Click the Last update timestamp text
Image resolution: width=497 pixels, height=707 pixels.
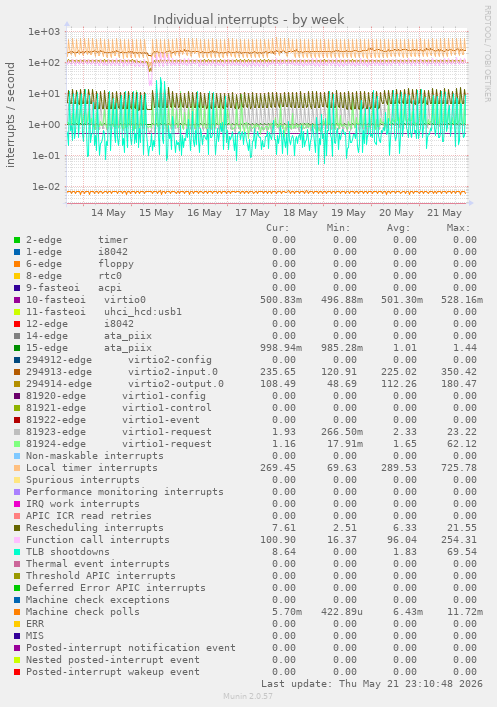point(372,684)
